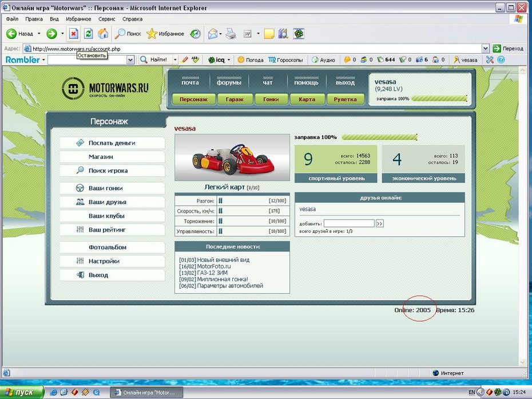Open the Вид menu
532x399 pixels.
pos(54,19)
